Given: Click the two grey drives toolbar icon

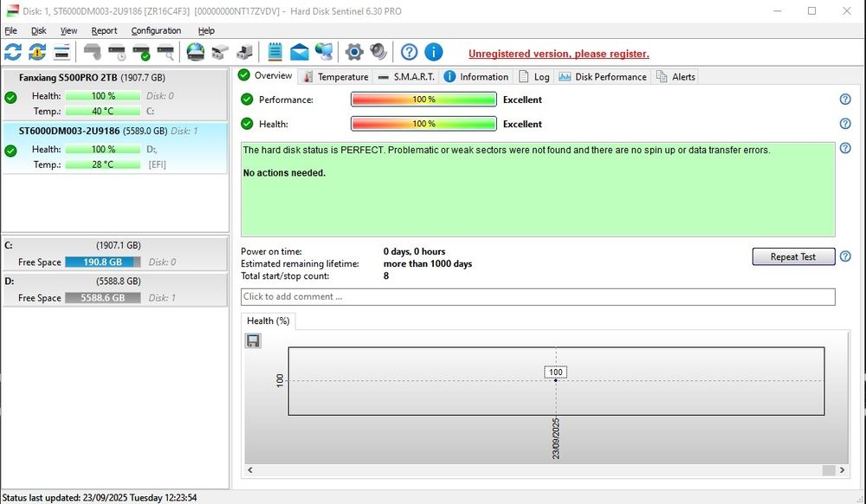Looking at the screenshot, I should [220, 53].
